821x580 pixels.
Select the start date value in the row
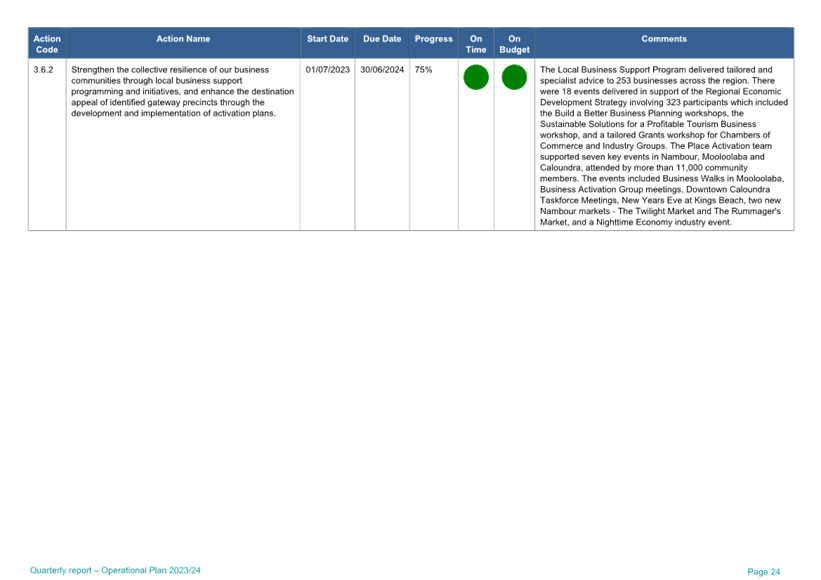327,70
